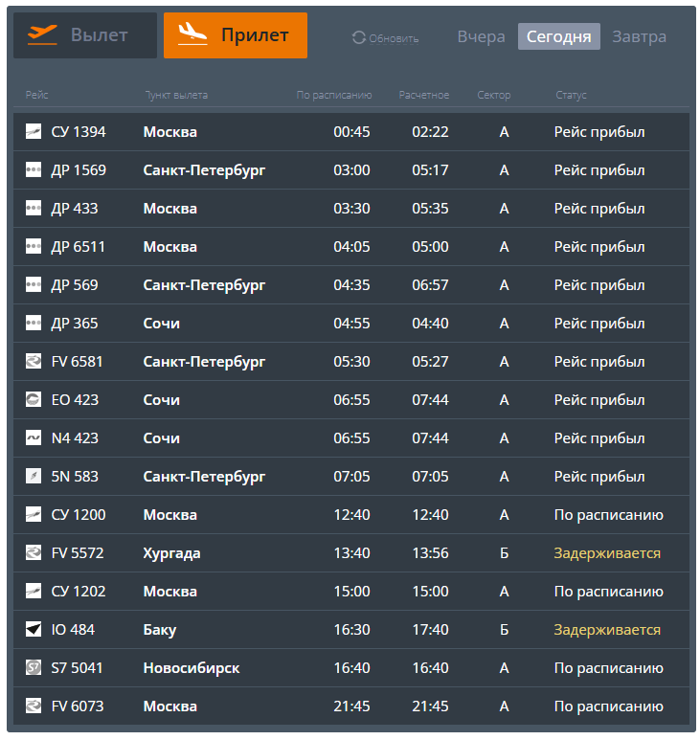Show yesterday's flights with Вчера

click(x=481, y=37)
